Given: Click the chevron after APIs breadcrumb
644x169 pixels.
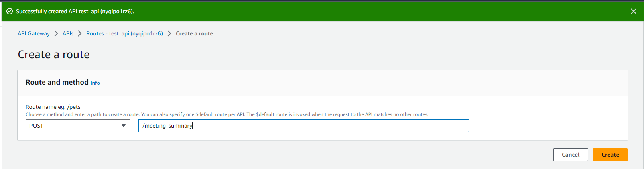Looking at the screenshot, I should click(x=80, y=33).
